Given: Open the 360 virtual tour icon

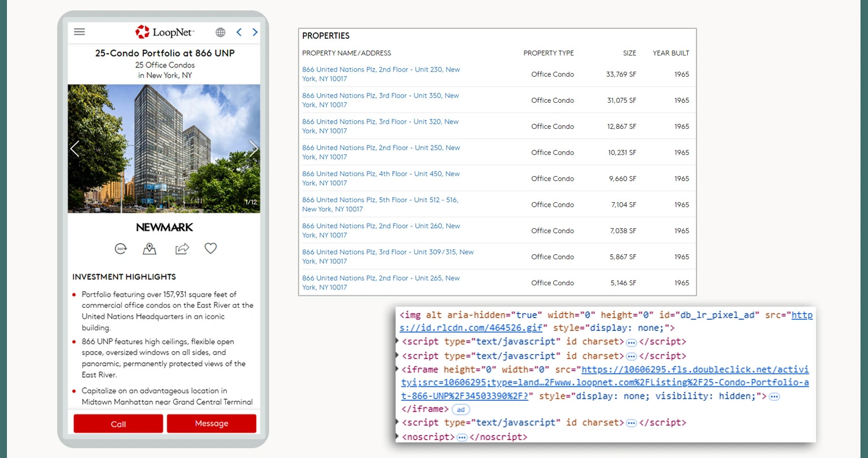Looking at the screenshot, I should click(x=120, y=249).
